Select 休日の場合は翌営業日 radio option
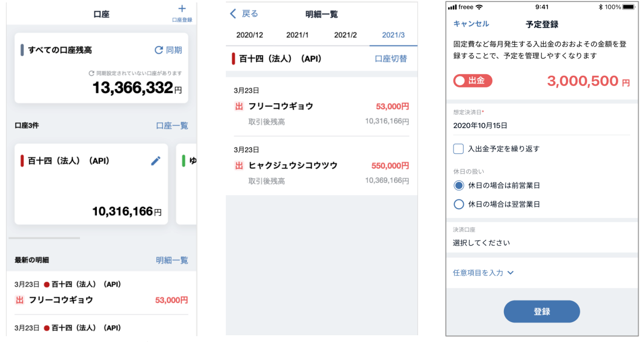 coord(458,204)
